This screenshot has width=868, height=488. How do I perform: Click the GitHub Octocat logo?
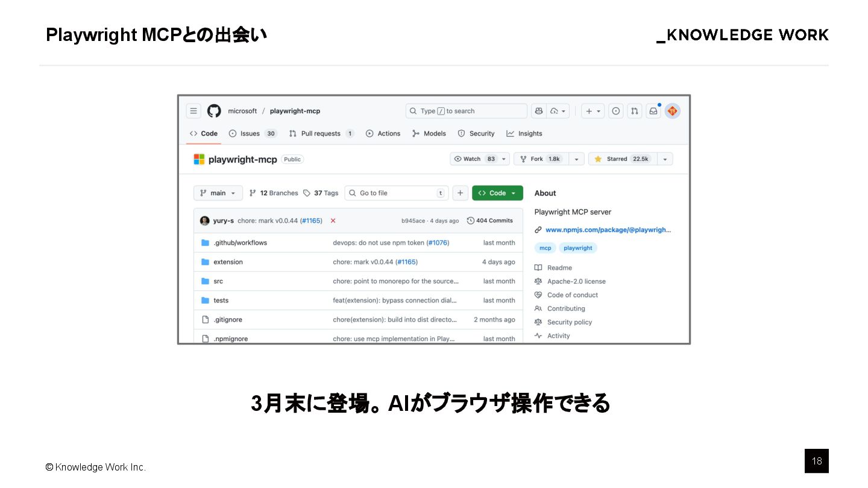click(214, 111)
